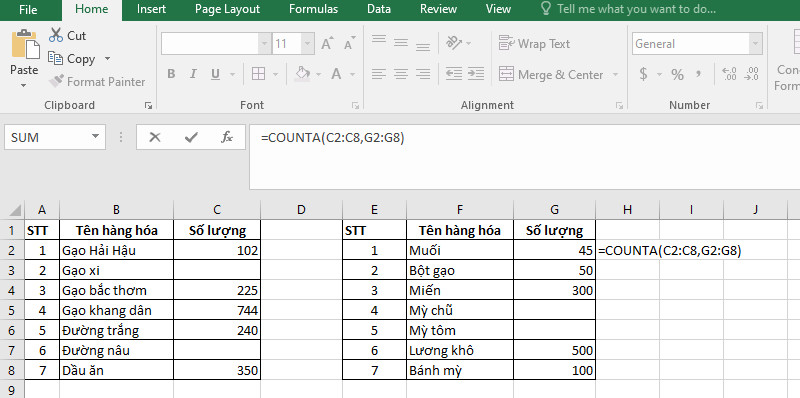Screen dimensions: 800x398
Task: Confirm formula with checkmark icon
Action: click(191, 137)
